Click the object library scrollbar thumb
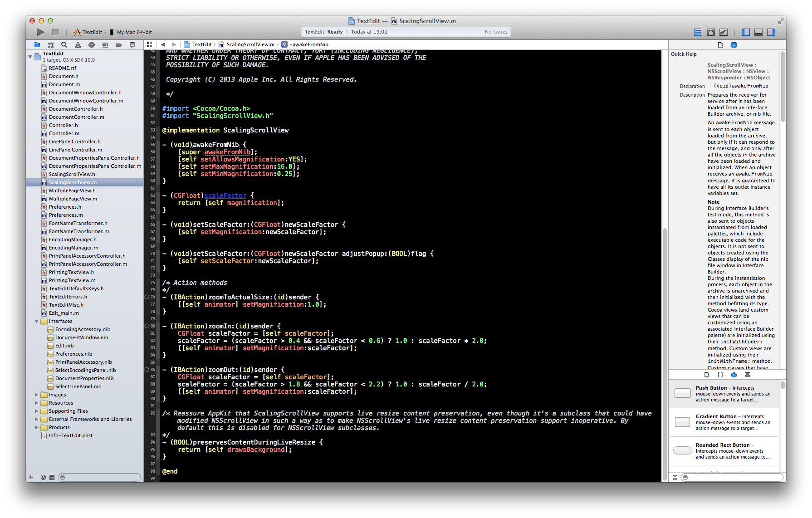Image resolution: width=812 pixels, height=518 pixels. (783, 385)
